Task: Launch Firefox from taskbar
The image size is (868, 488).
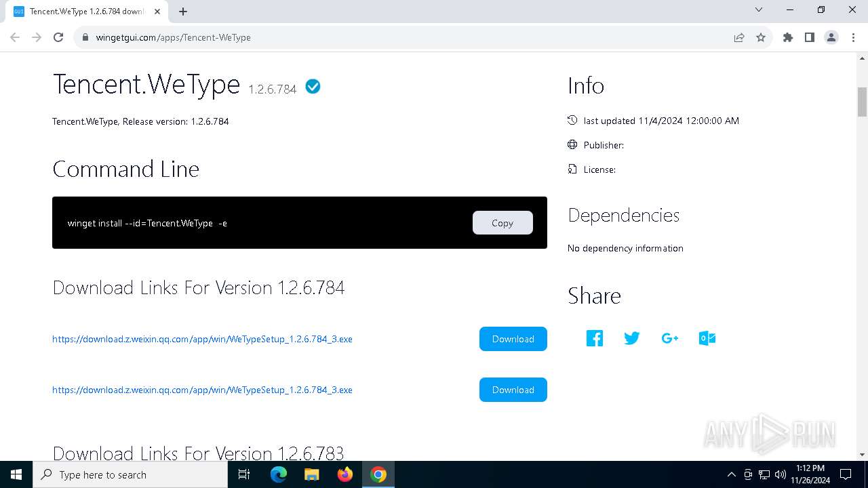Action: [345, 474]
